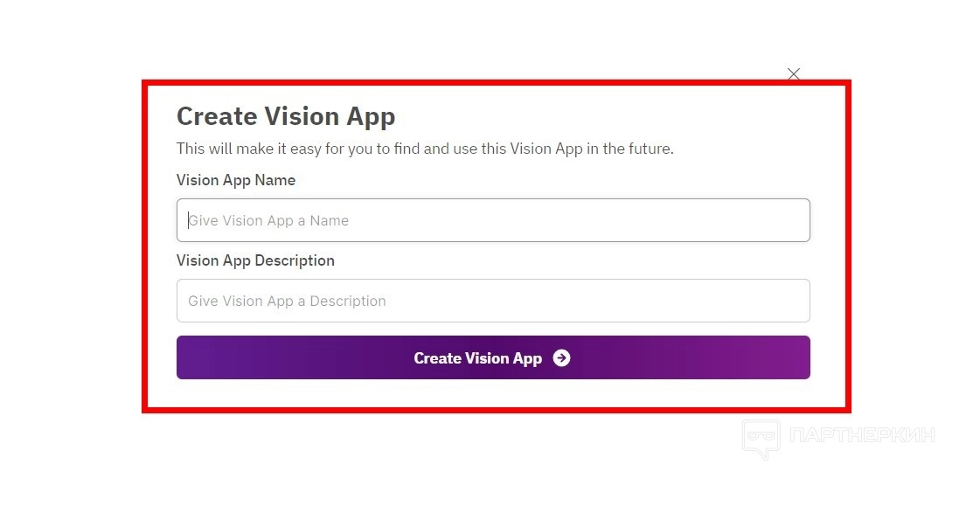Focus the Vision App Name input field
The image size is (980, 506).
[x=493, y=220]
